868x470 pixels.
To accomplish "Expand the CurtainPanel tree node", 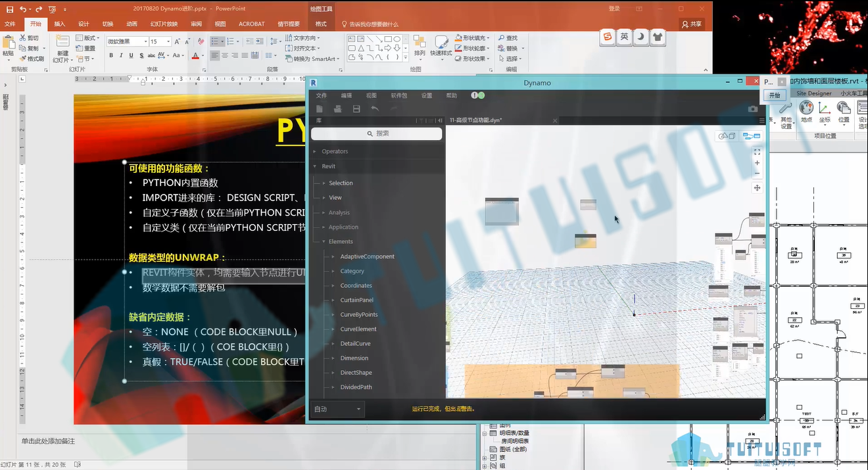I will click(356, 300).
